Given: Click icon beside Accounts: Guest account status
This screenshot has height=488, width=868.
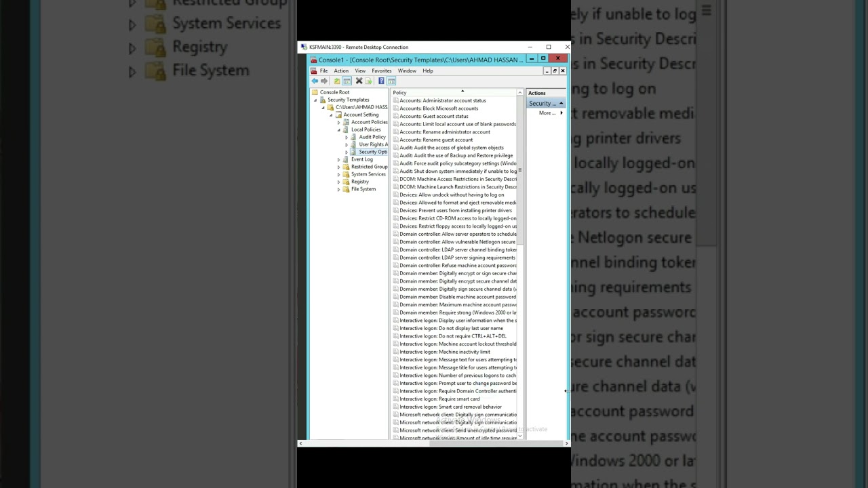Looking at the screenshot, I should click(x=396, y=116).
